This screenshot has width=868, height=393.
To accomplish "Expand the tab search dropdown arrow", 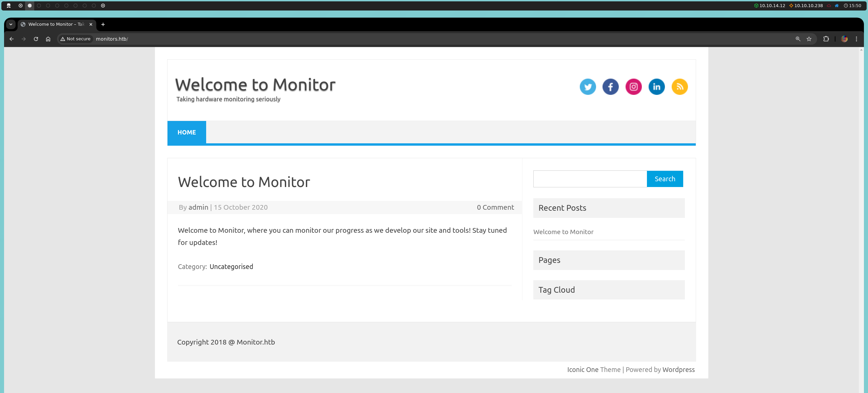I will (x=11, y=24).
